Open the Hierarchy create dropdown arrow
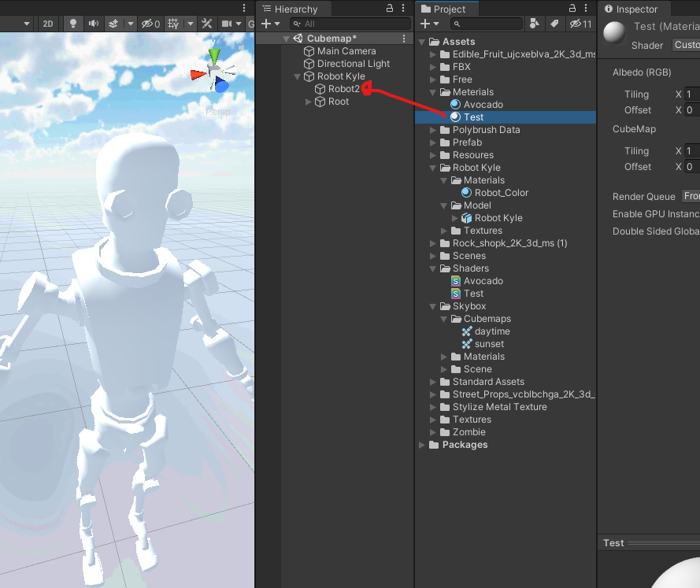 pos(277,24)
